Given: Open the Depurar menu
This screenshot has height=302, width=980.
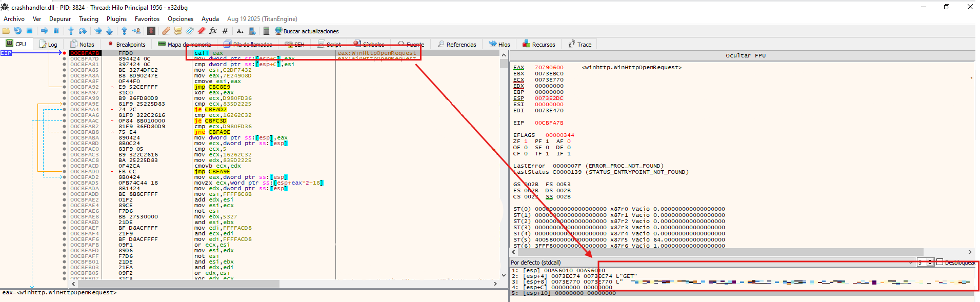Looking at the screenshot, I should (59, 19).
